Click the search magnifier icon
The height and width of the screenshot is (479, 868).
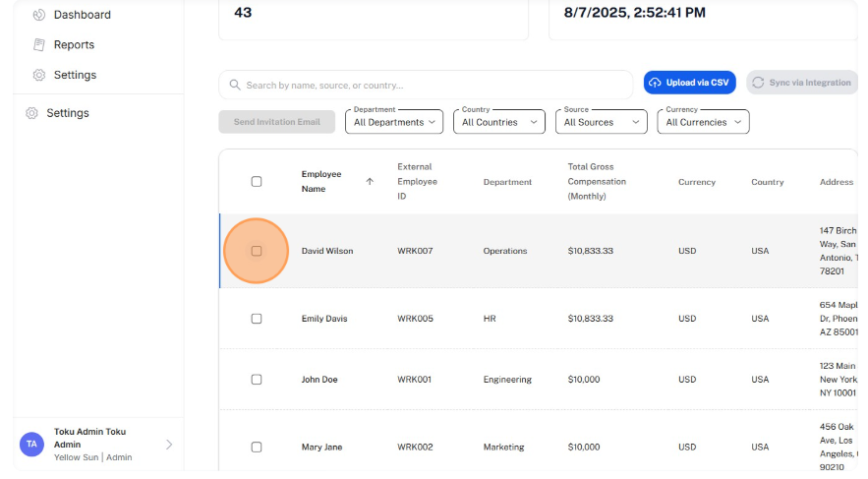click(235, 85)
